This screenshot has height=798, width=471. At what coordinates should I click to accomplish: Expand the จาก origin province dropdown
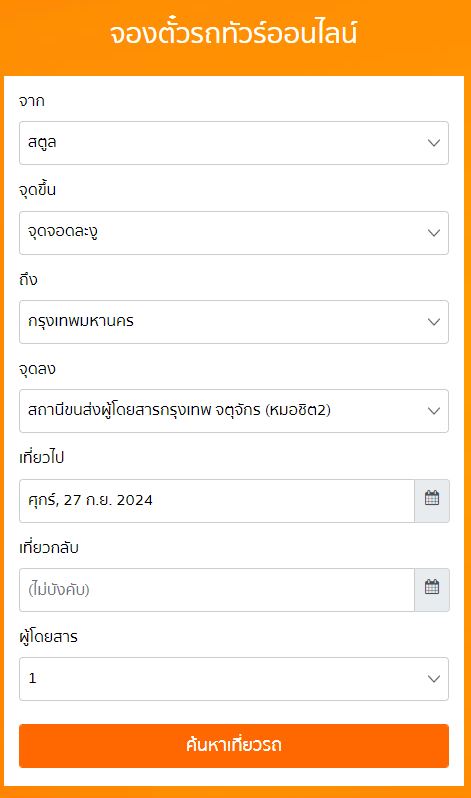click(234, 143)
